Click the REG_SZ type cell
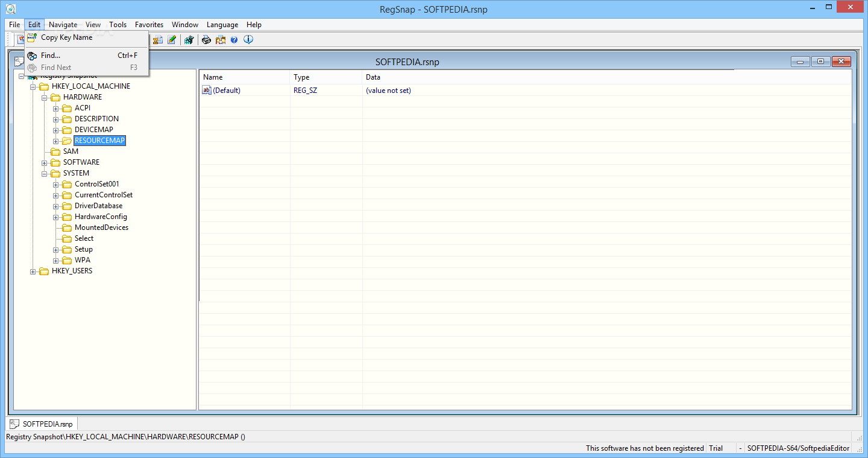868x458 pixels. [305, 91]
